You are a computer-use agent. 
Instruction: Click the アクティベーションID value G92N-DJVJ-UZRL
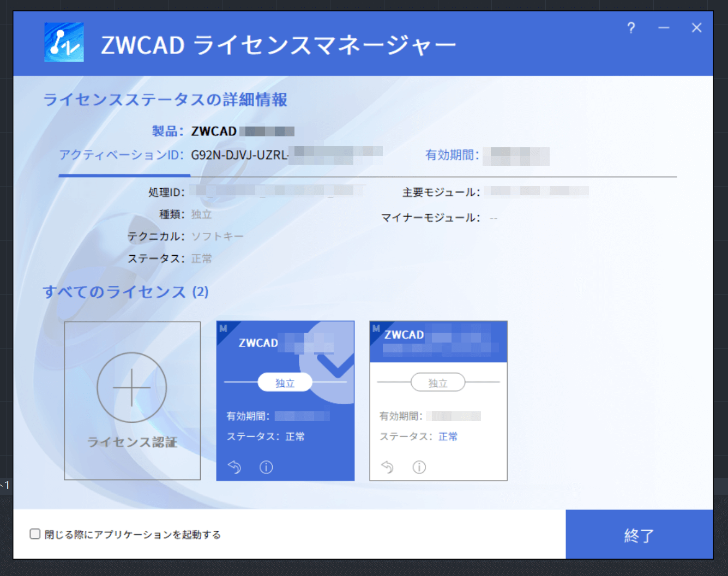click(x=239, y=155)
